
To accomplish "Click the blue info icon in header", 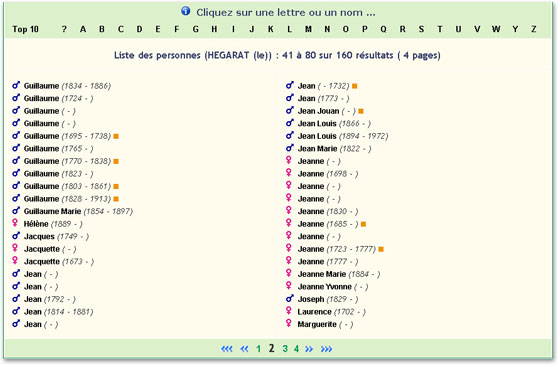I will [x=185, y=11].
